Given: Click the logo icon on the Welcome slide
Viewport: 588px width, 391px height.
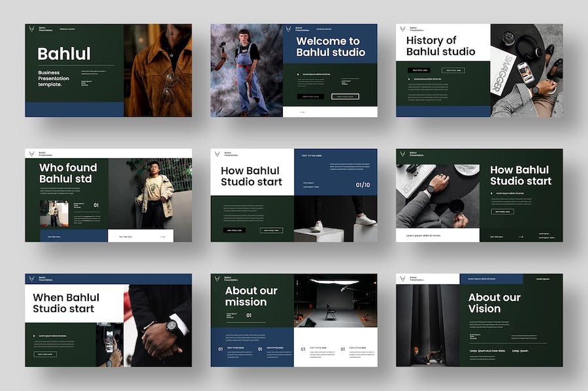Looking at the screenshot, I should click(288, 29).
